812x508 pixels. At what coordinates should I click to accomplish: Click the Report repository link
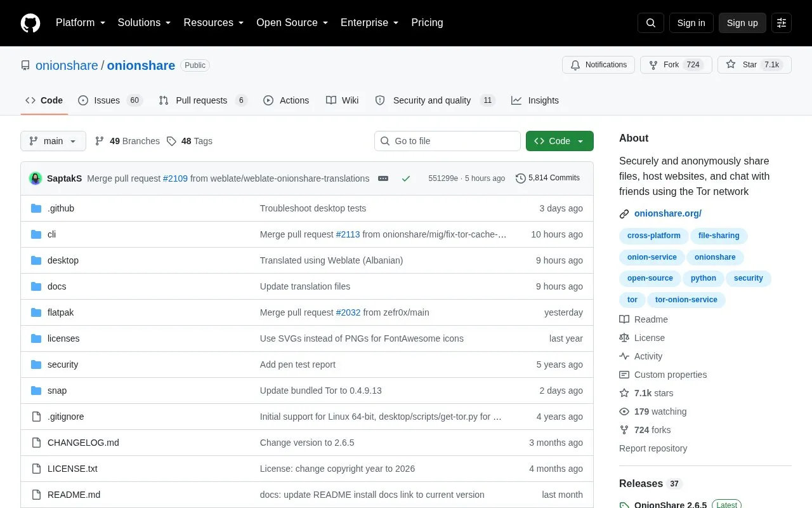[x=653, y=448]
